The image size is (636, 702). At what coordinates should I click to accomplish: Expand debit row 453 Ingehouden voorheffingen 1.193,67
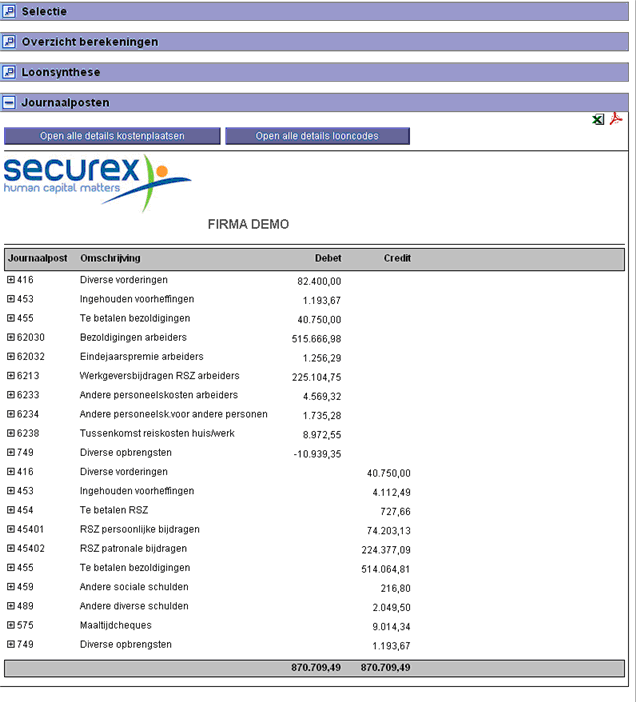pos(11,299)
